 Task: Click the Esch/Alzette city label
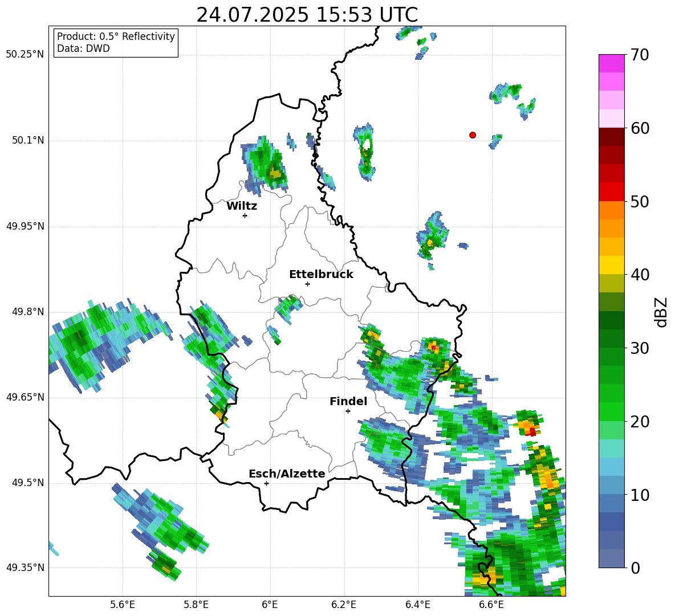coord(287,474)
